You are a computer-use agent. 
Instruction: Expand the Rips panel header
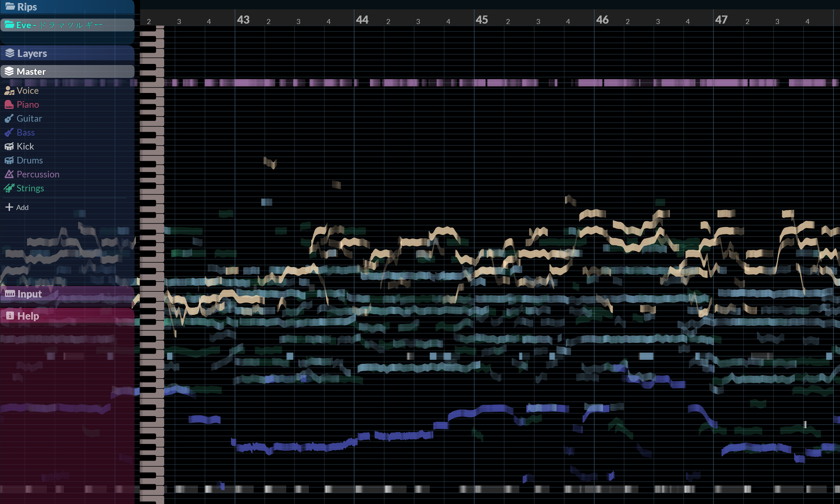[x=27, y=7]
